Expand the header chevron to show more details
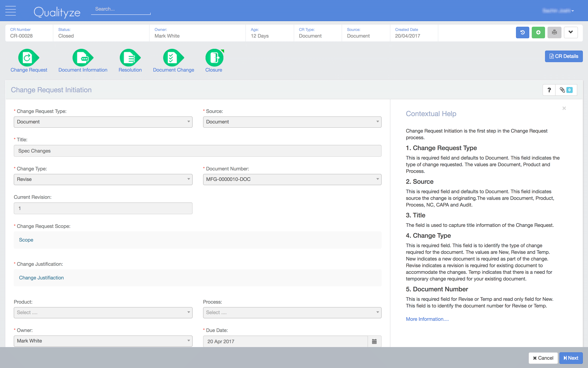This screenshot has width=588, height=368. pyautogui.click(x=571, y=32)
